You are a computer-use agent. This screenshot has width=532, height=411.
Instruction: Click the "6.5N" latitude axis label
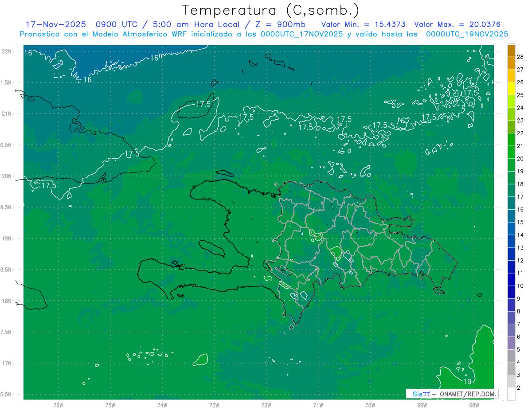(x=6, y=394)
